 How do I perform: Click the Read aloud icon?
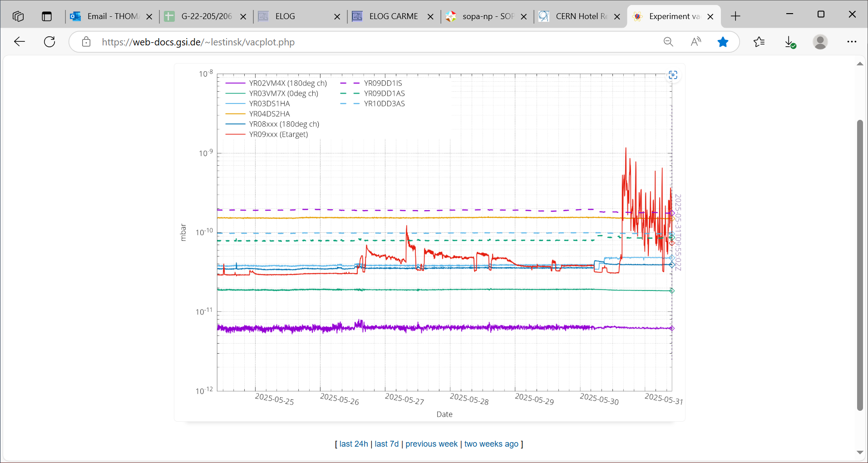(x=695, y=42)
